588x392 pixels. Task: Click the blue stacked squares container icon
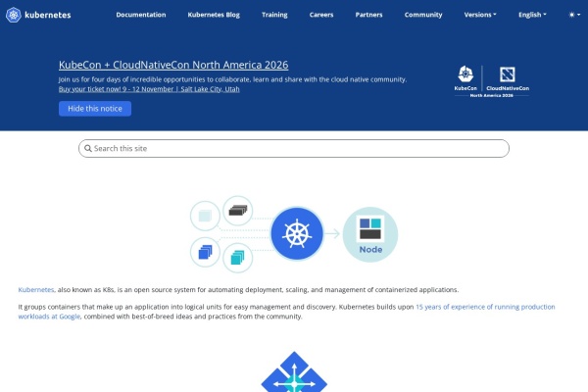click(x=205, y=252)
